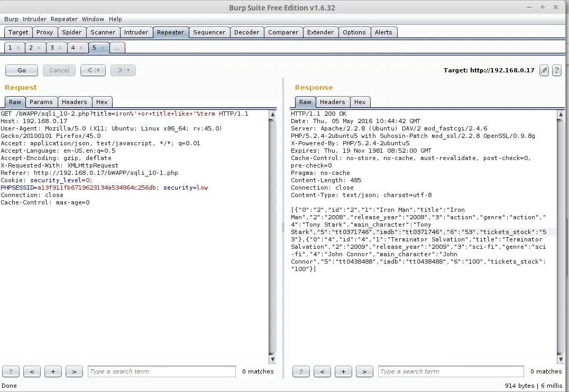Open the Repeater menu

[64, 19]
